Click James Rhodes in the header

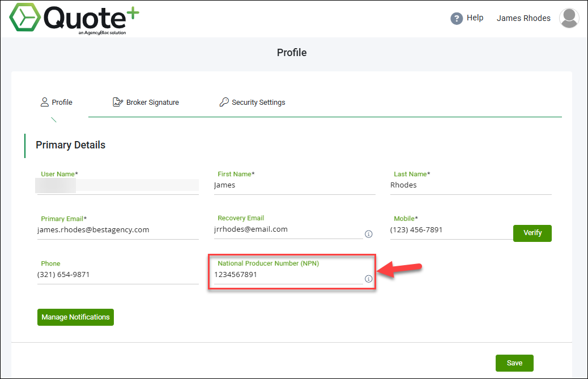coord(523,18)
